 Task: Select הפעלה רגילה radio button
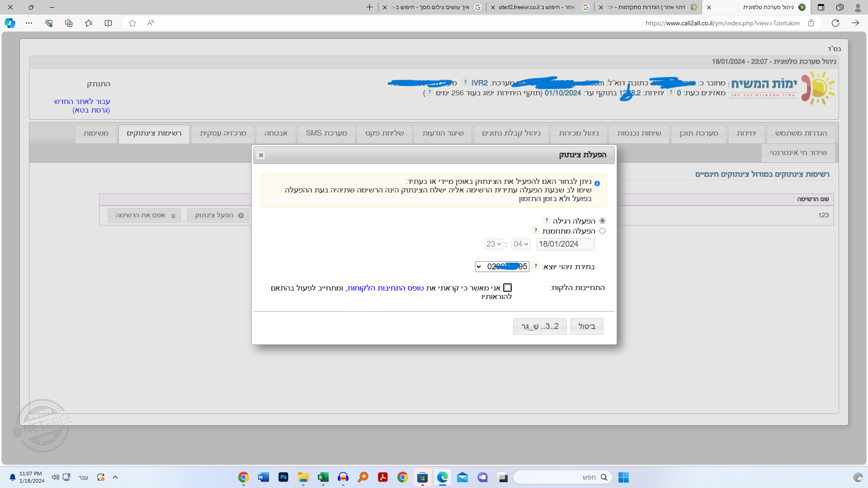(602, 221)
